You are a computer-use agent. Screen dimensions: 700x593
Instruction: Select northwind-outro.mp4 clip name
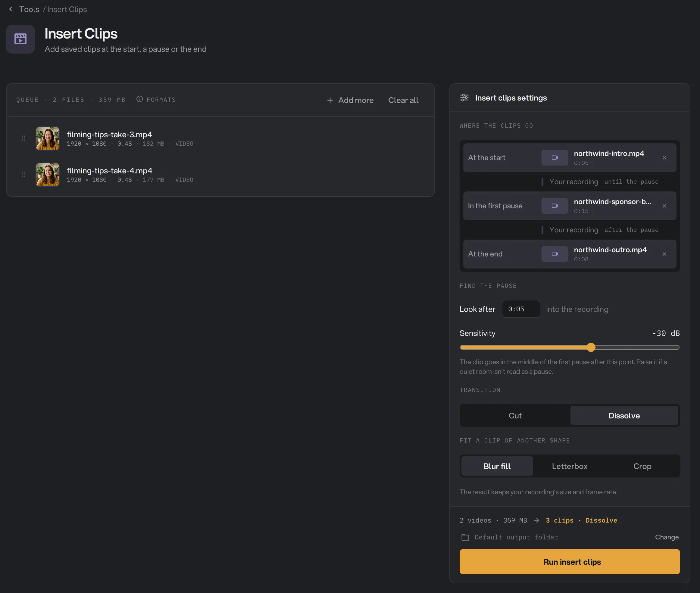point(610,250)
